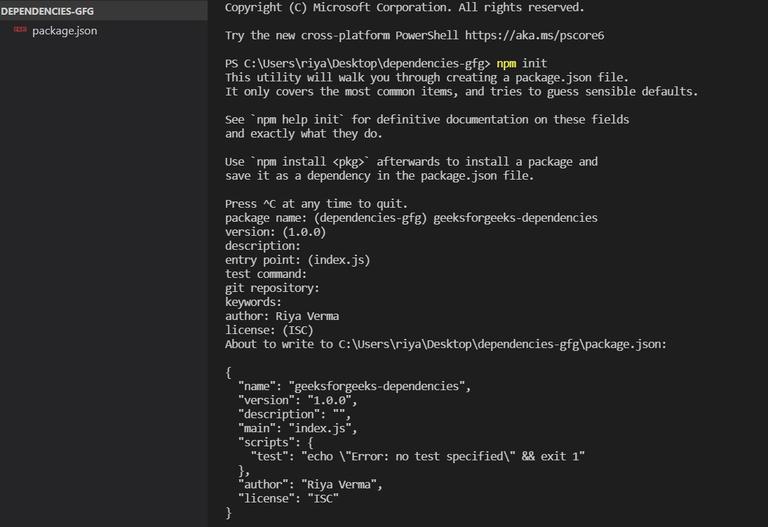The height and width of the screenshot is (527, 768).
Task: Click the license (ISC) prompt line
Action: [269, 330]
